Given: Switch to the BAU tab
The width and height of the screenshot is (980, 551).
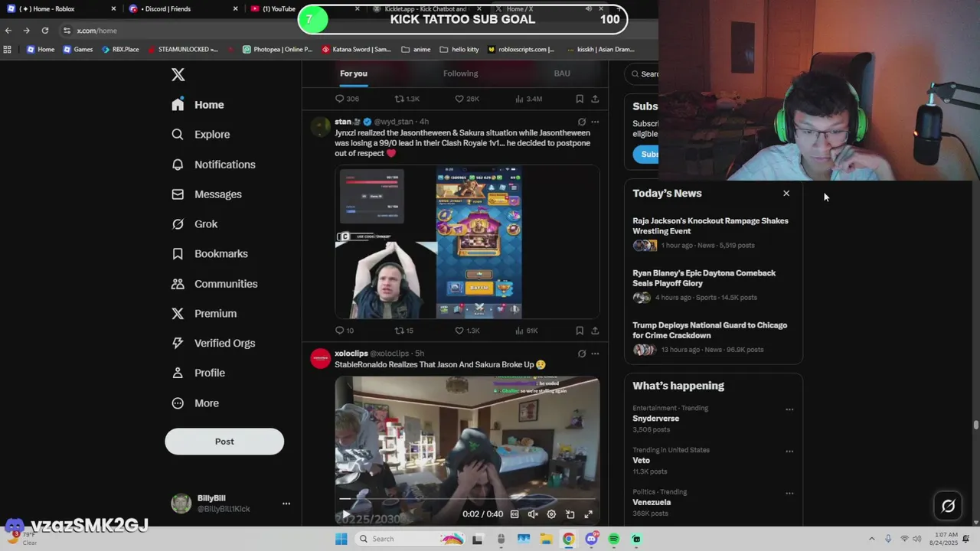Looking at the screenshot, I should (562, 73).
